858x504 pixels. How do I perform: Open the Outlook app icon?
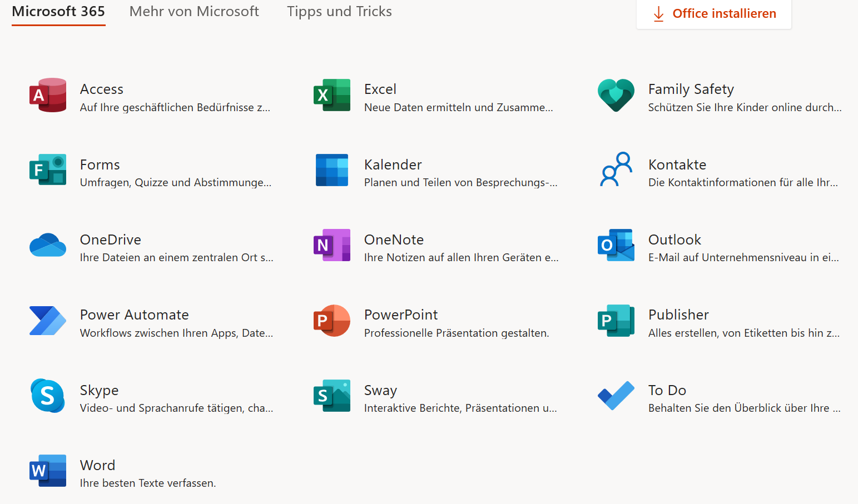(616, 245)
